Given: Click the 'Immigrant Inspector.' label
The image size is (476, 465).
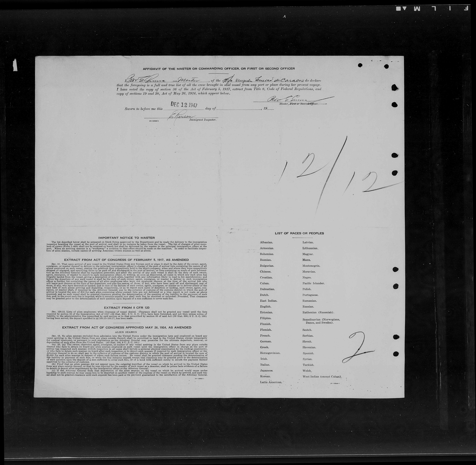Looking at the screenshot, I should (x=203, y=120).
